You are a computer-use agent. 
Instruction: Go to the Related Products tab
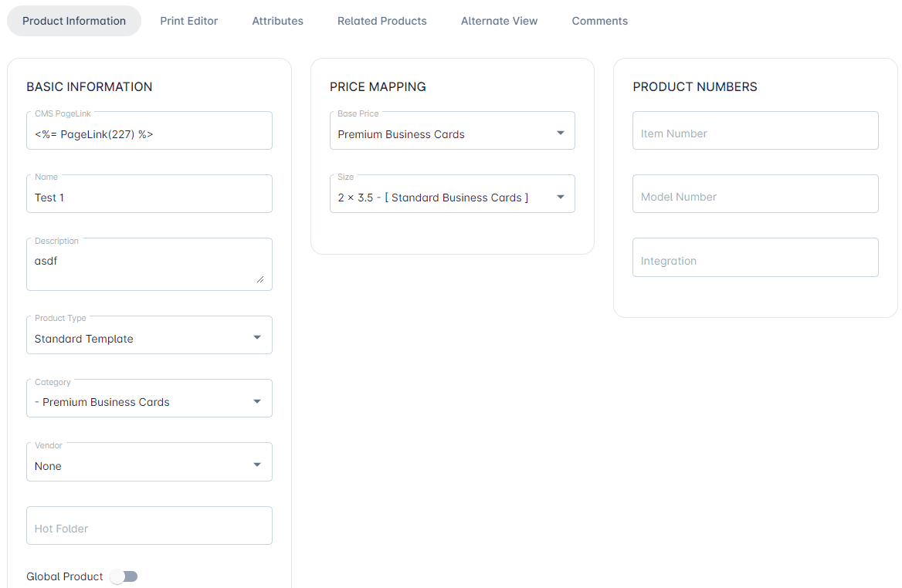(x=381, y=21)
